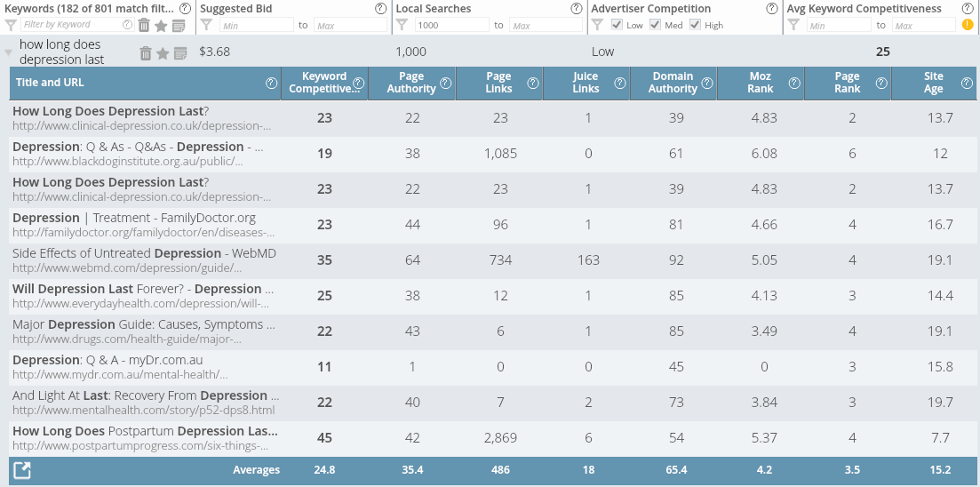The image size is (980, 487).
Task: Click the orange warning icon by Avg Keyword Competitiveness
Action: coord(968,25)
